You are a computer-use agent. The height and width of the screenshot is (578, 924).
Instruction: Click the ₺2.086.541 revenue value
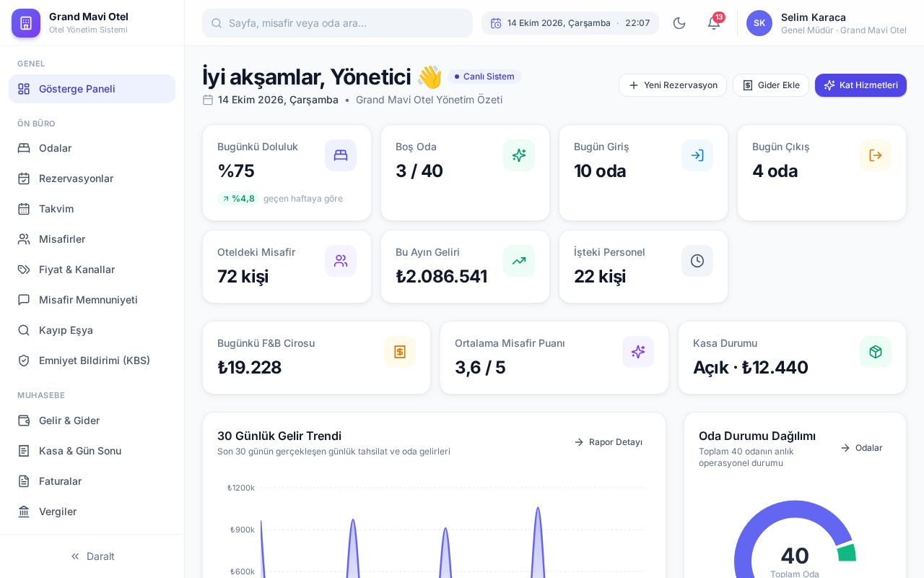pos(441,276)
